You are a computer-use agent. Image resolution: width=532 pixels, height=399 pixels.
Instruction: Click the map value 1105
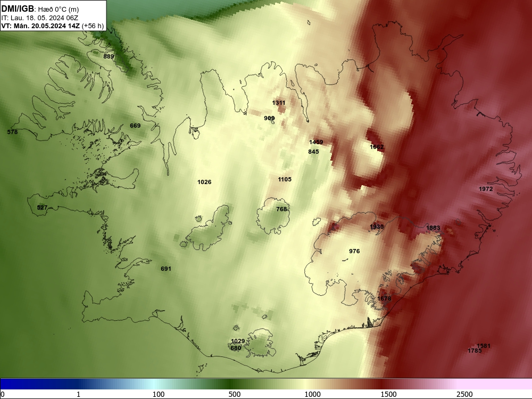pyautogui.click(x=285, y=179)
